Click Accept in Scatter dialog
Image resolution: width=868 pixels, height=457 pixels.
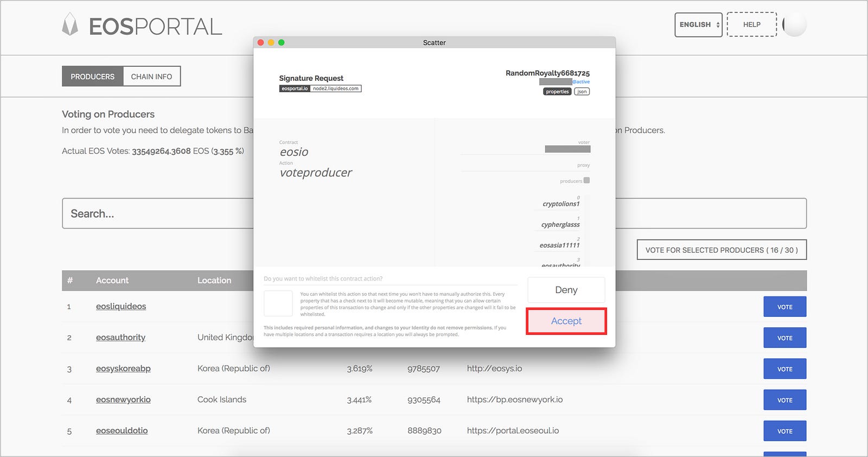[566, 321]
